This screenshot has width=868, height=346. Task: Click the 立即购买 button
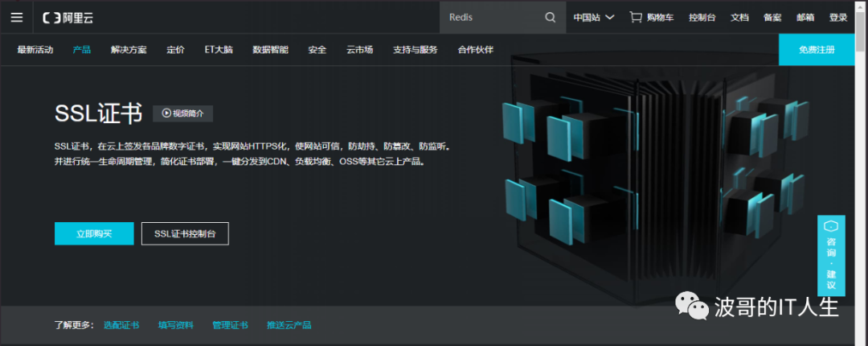click(94, 233)
